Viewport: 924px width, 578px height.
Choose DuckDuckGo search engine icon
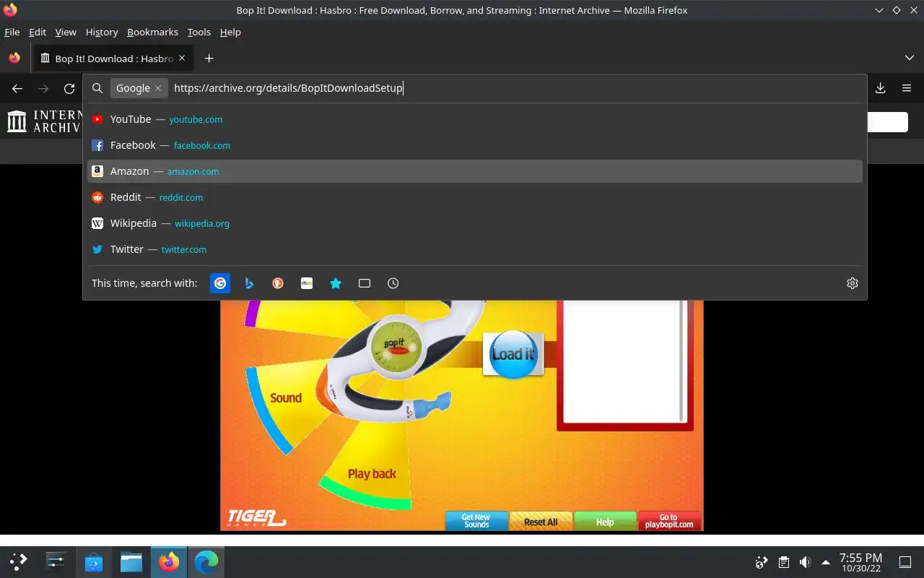[278, 283]
